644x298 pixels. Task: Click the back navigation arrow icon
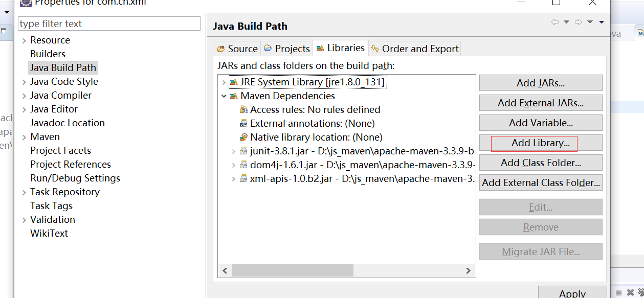[554, 22]
